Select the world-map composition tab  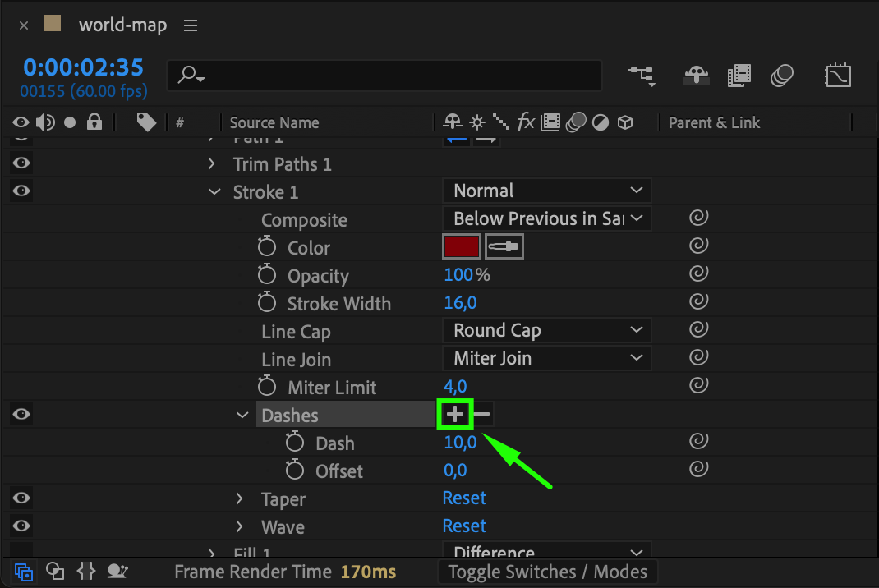pyautogui.click(x=122, y=25)
